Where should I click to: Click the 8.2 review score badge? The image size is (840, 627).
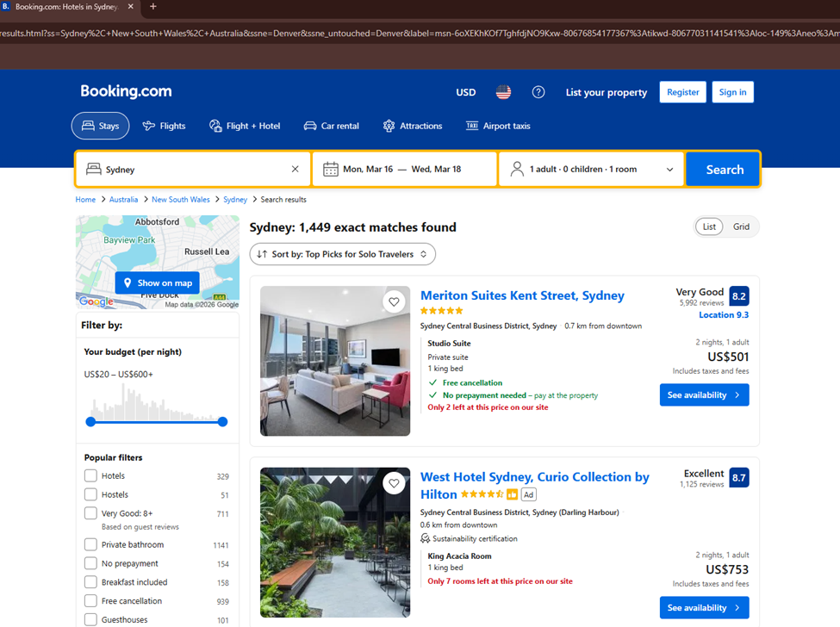click(739, 296)
